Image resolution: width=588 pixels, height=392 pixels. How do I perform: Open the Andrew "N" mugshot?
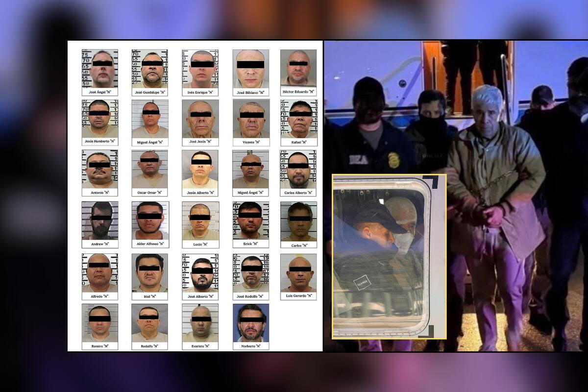tap(99, 220)
